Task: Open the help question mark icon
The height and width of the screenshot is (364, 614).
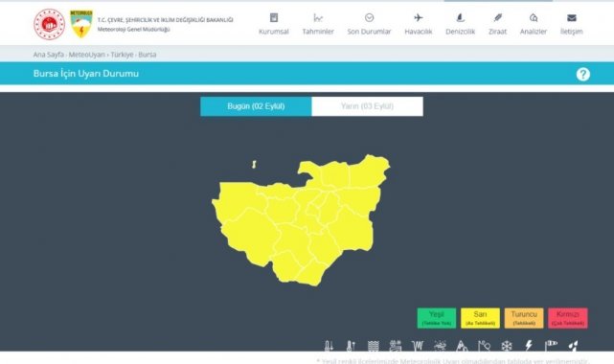Action: click(582, 74)
